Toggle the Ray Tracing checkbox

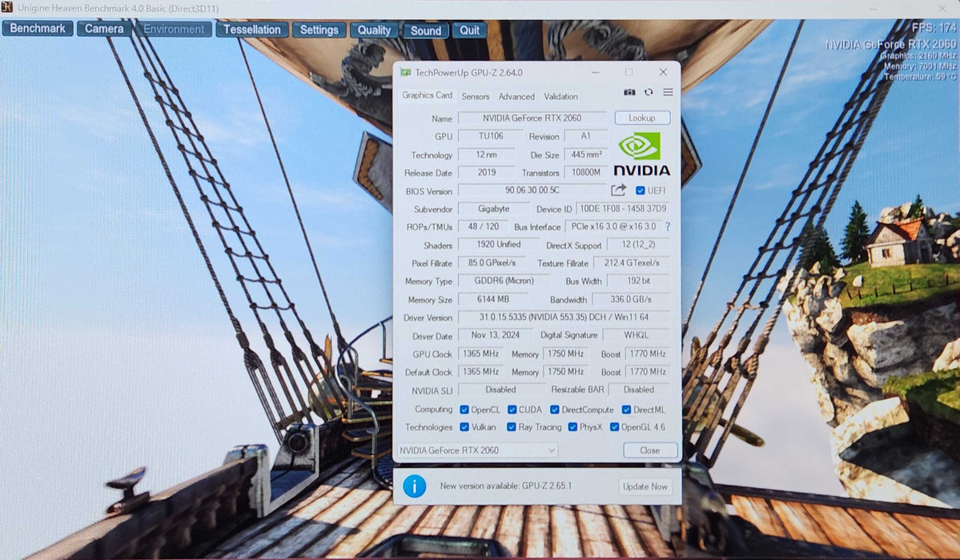point(511,427)
